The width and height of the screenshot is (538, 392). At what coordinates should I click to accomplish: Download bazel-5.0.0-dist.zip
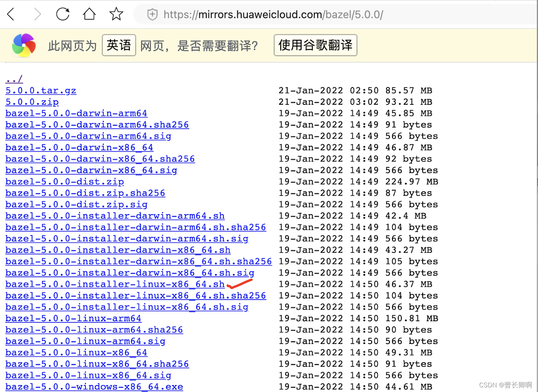(64, 181)
